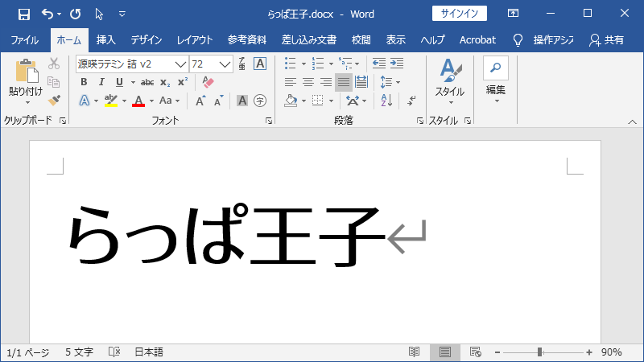The height and width of the screenshot is (362, 644).
Task: Sort the paragraphs A to Z
Action: tap(386, 101)
